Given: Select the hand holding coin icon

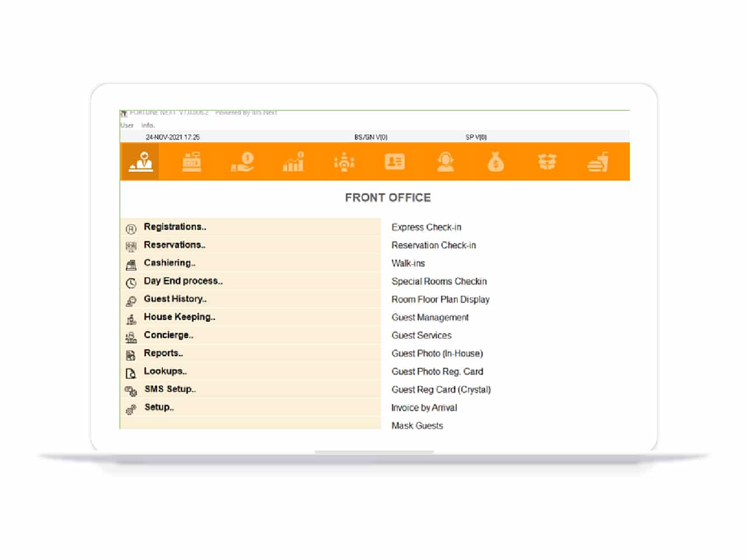Looking at the screenshot, I should pyautogui.click(x=242, y=162).
